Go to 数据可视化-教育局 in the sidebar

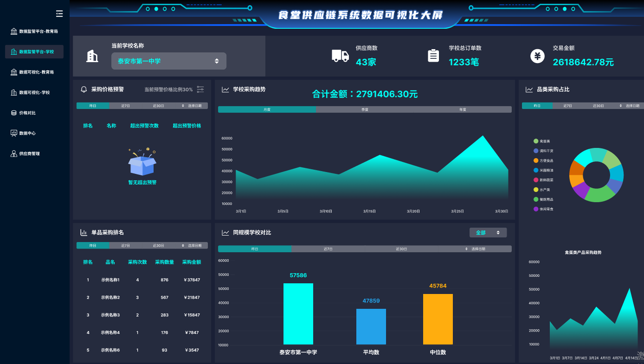coord(36,72)
